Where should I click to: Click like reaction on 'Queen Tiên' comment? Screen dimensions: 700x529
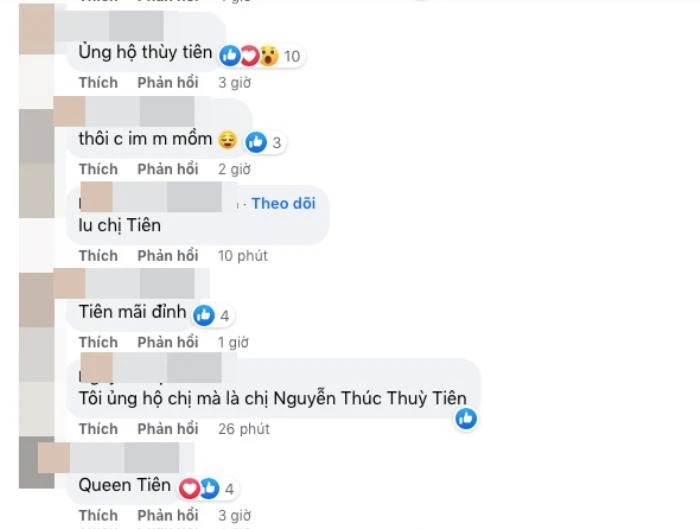coord(209,488)
